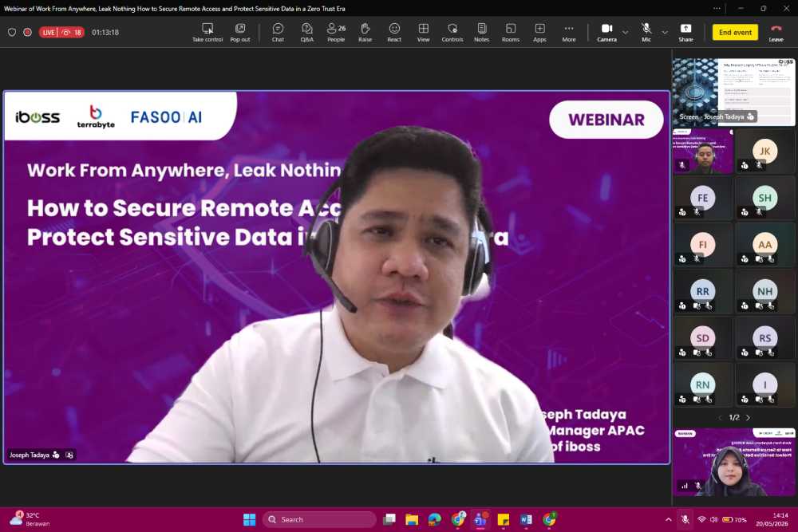The width and height of the screenshot is (798, 532).
Task: Select participant tile AA
Action: pos(764,245)
